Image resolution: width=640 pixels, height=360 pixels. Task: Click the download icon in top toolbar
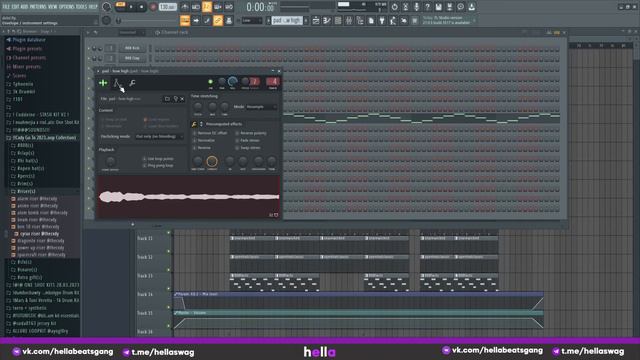(x=471, y=7)
